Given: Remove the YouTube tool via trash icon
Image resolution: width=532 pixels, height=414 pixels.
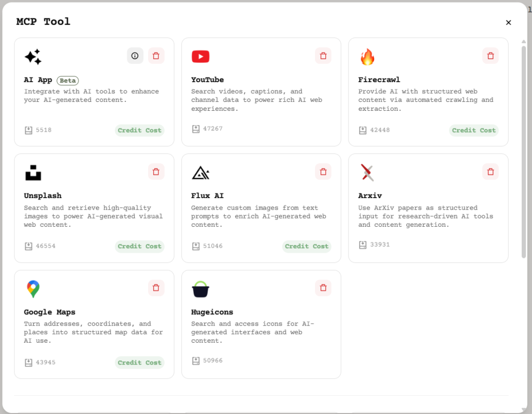Looking at the screenshot, I should tap(323, 56).
